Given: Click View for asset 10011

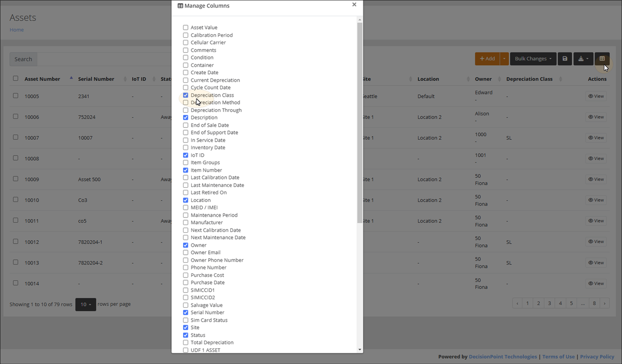Looking at the screenshot, I should [x=596, y=221].
